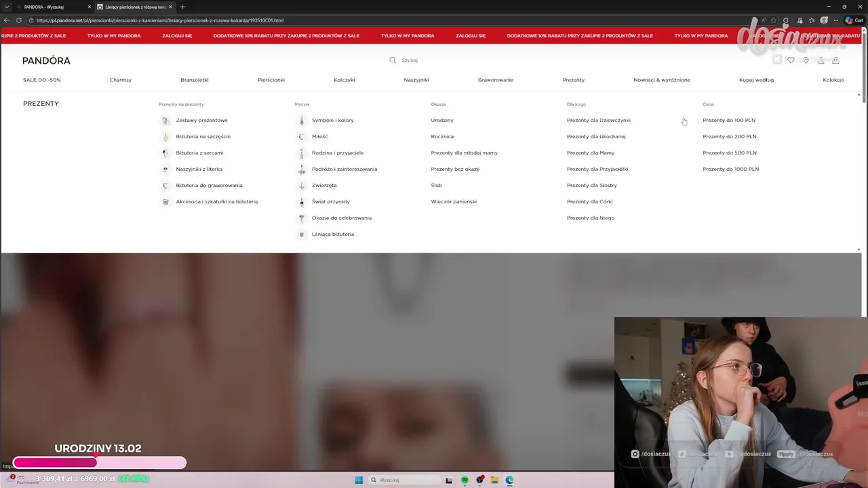Screen dimensions: 868x488
Task: Open the Prezenty do 500 PLN link
Action: 730,152
